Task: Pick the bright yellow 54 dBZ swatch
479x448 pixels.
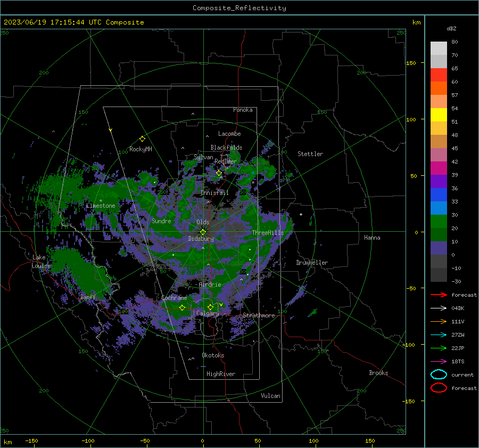Action: (439, 115)
